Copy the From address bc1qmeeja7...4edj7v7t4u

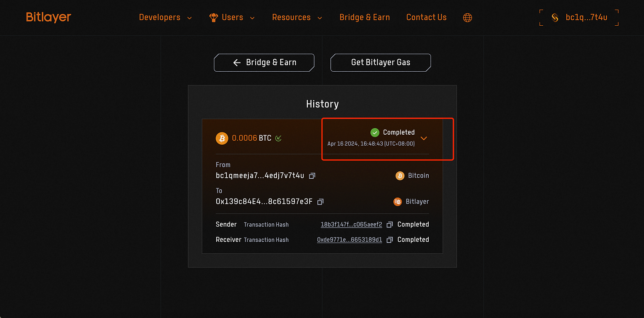[311, 176]
